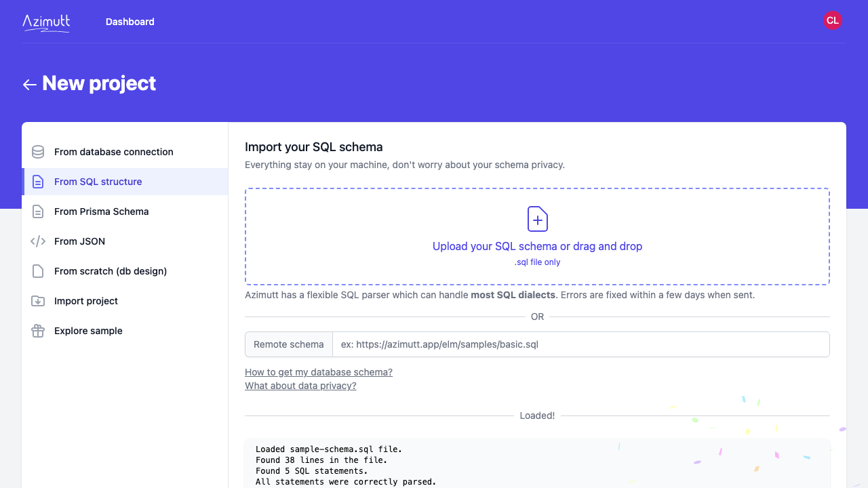Click the JSON code brackets icon

pyautogui.click(x=38, y=241)
